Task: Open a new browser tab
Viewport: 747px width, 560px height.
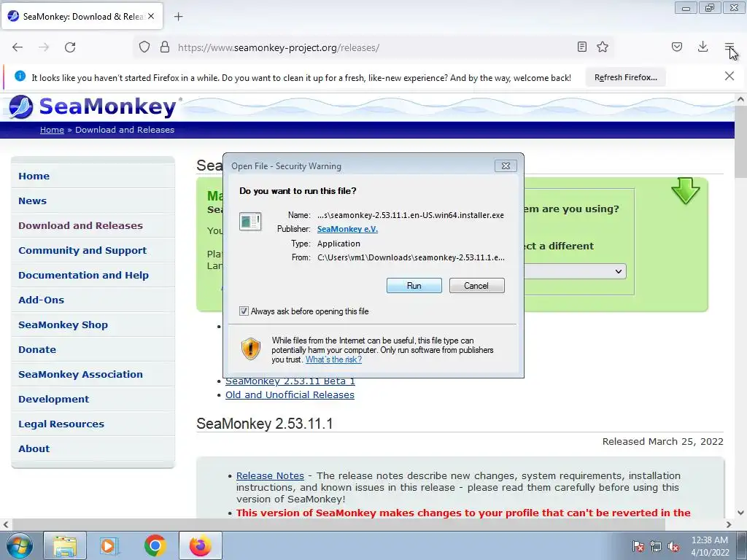Action: coord(178,17)
